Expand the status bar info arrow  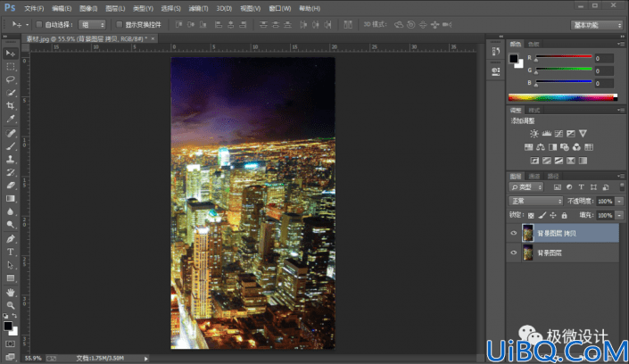146,359
